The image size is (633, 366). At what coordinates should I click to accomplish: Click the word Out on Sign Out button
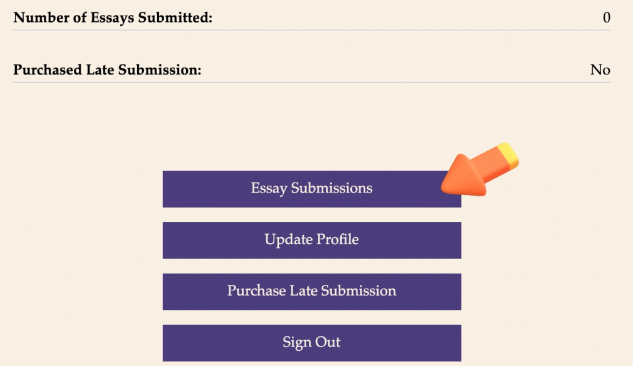(x=327, y=342)
